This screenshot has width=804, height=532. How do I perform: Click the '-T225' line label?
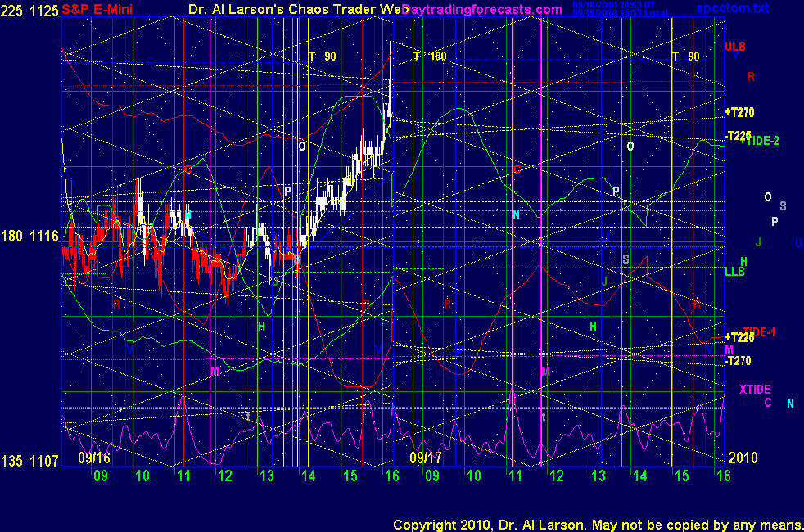[x=738, y=136]
